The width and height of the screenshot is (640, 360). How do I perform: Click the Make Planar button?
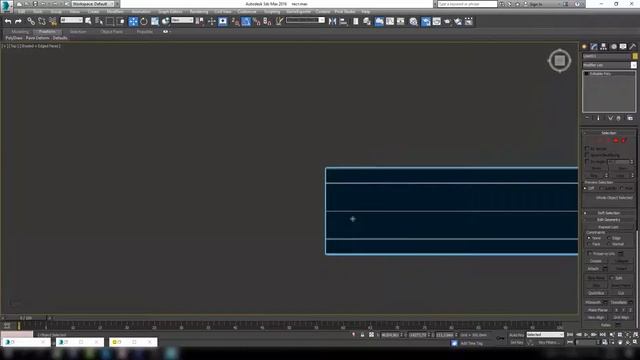click(x=598, y=310)
